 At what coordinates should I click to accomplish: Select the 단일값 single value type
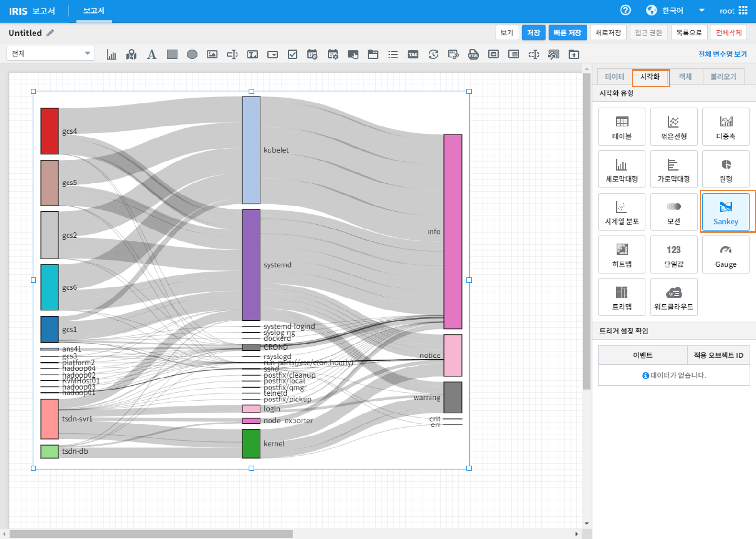(x=674, y=254)
